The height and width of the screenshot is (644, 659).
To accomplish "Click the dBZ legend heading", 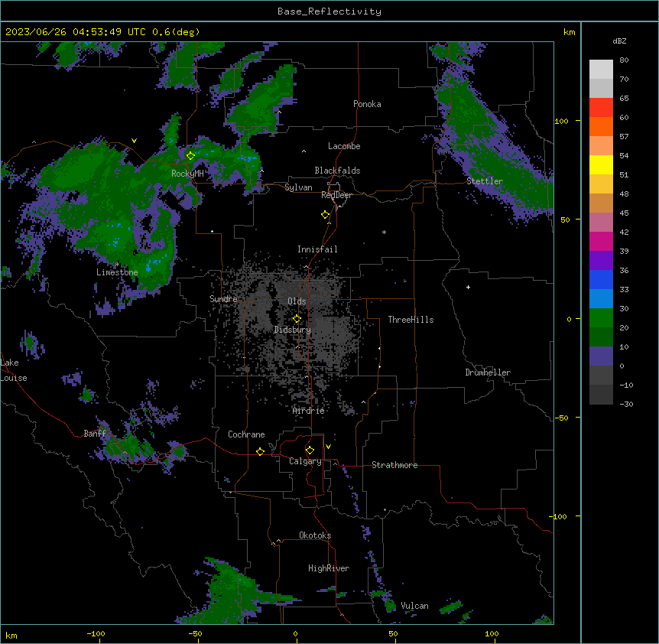I will (x=619, y=41).
